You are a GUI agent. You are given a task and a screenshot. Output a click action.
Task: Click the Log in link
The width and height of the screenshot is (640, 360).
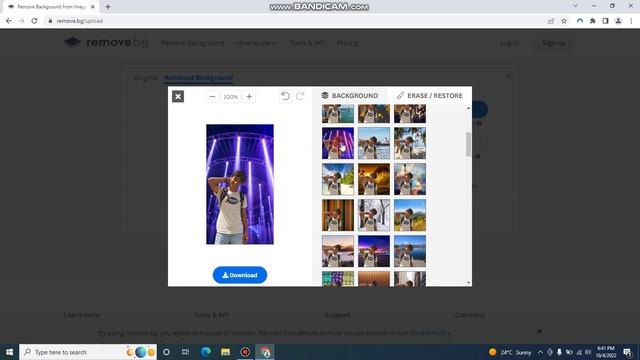point(509,43)
